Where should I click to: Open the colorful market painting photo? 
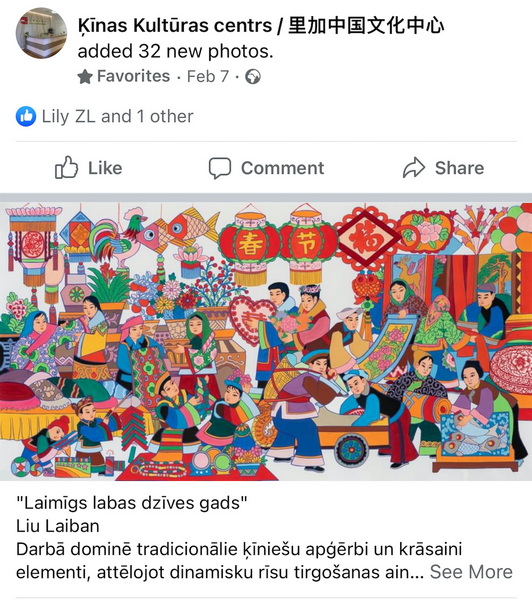point(266,341)
